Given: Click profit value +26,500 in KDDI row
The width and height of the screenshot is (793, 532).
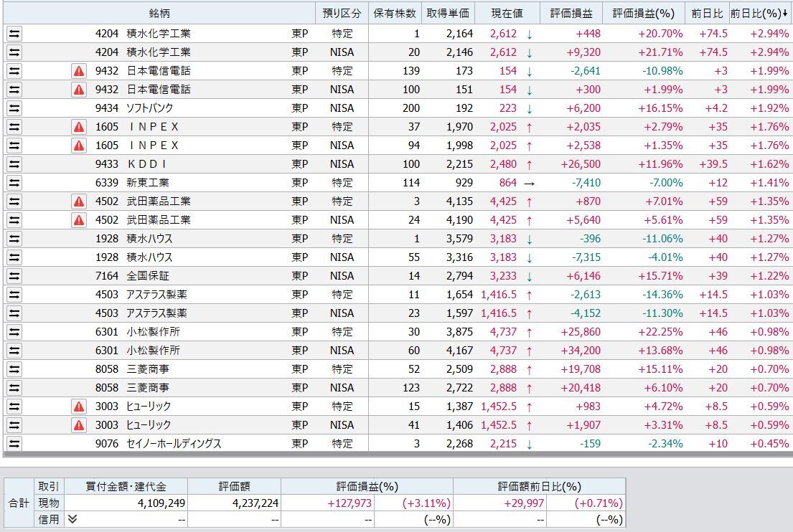Looking at the screenshot, I should (x=581, y=164).
